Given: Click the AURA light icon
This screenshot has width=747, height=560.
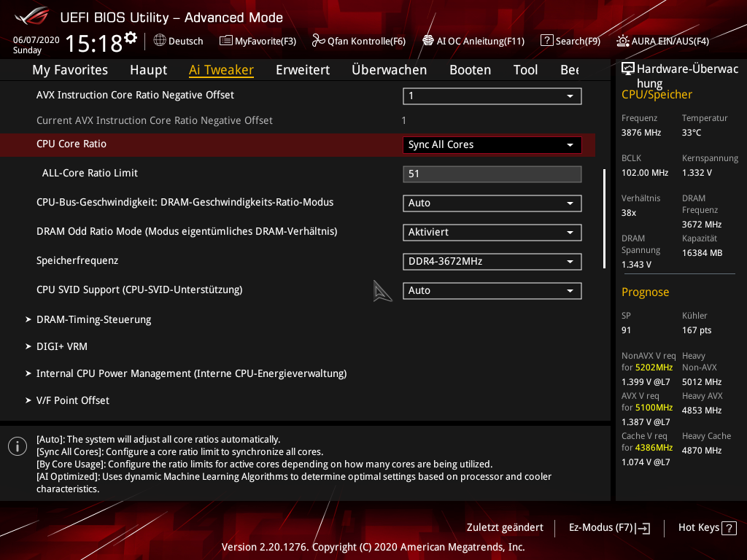Looking at the screenshot, I should pyautogui.click(x=623, y=41).
